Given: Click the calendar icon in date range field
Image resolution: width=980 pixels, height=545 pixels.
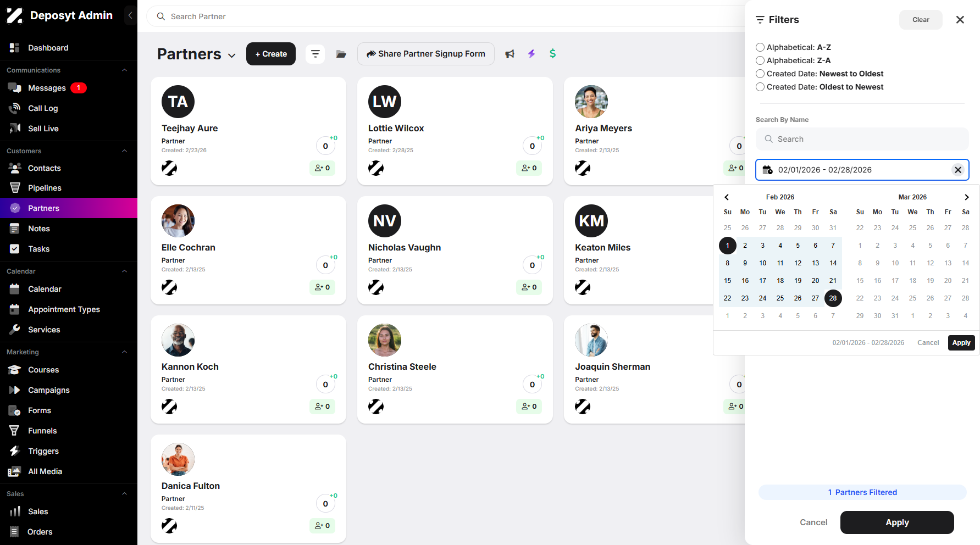Looking at the screenshot, I should 768,170.
